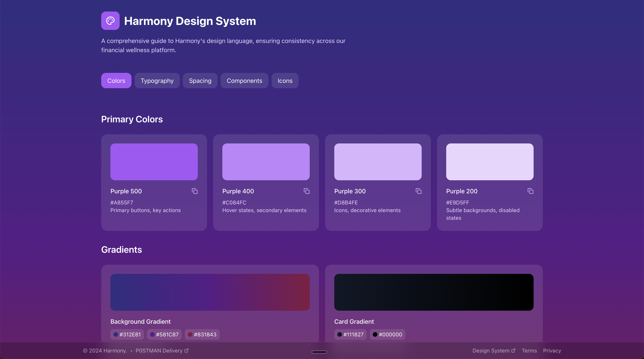This screenshot has height=359, width=644.
Task: Click the POSTMAN Delivery external link icon
Action: pyautogui.click(x=186, y=351)
